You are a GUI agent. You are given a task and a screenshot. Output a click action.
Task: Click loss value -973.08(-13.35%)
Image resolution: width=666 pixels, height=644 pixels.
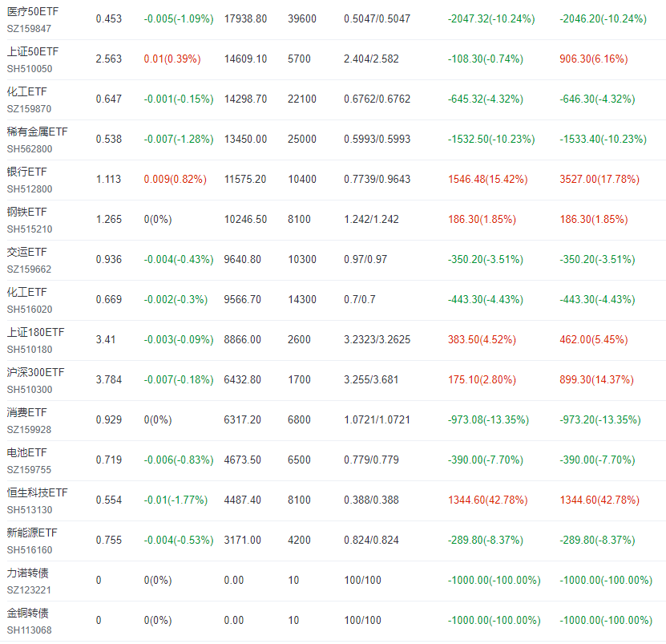488,419
